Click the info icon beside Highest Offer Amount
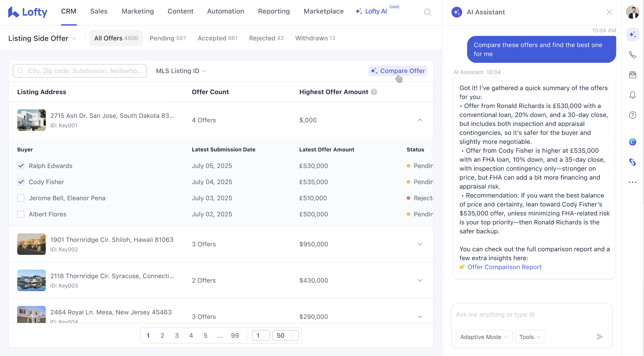Image resolution: width=644 pixels, height=356 pixels. click(374, 92)
